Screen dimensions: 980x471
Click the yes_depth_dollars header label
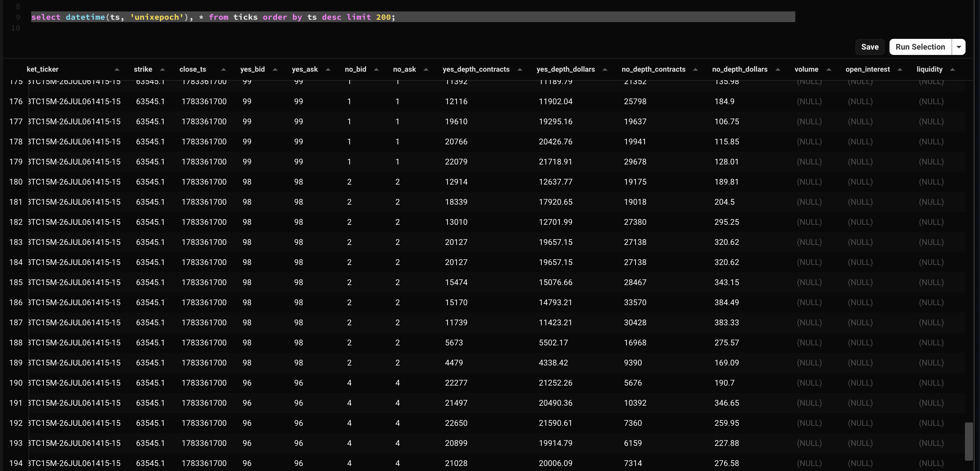[566, 69]
